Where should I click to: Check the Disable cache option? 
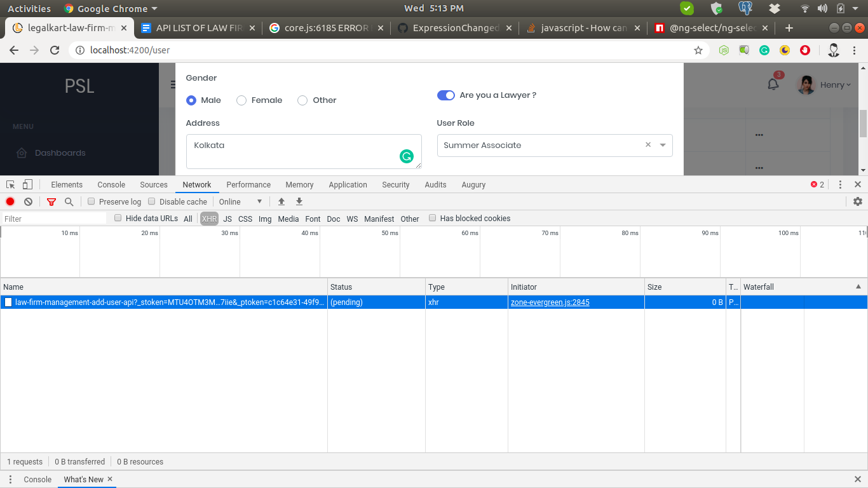(x=152, y=201)
